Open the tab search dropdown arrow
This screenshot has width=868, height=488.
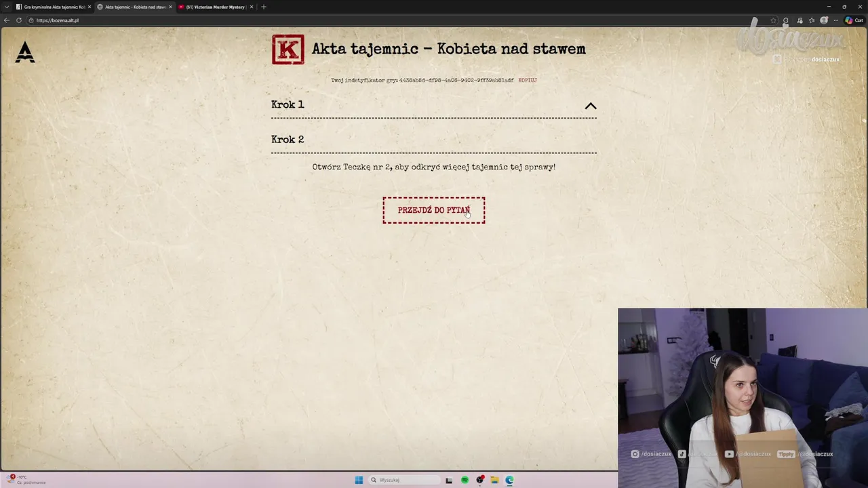tap(7, 7)
